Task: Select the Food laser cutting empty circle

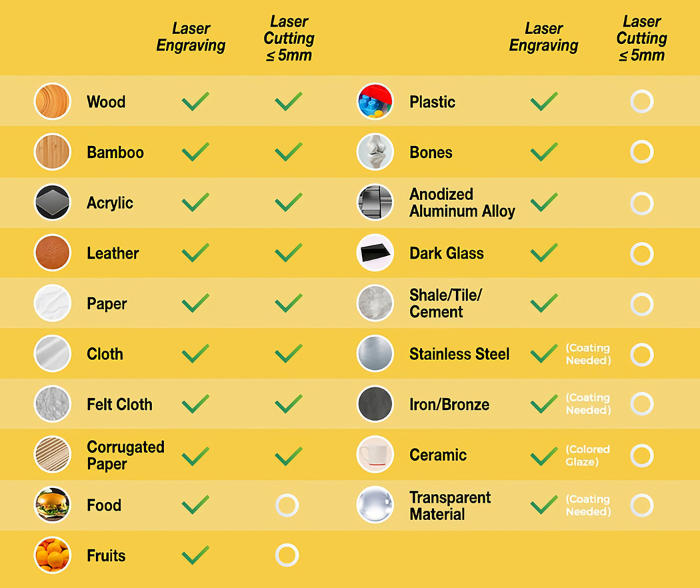Action: pos(287,505)
